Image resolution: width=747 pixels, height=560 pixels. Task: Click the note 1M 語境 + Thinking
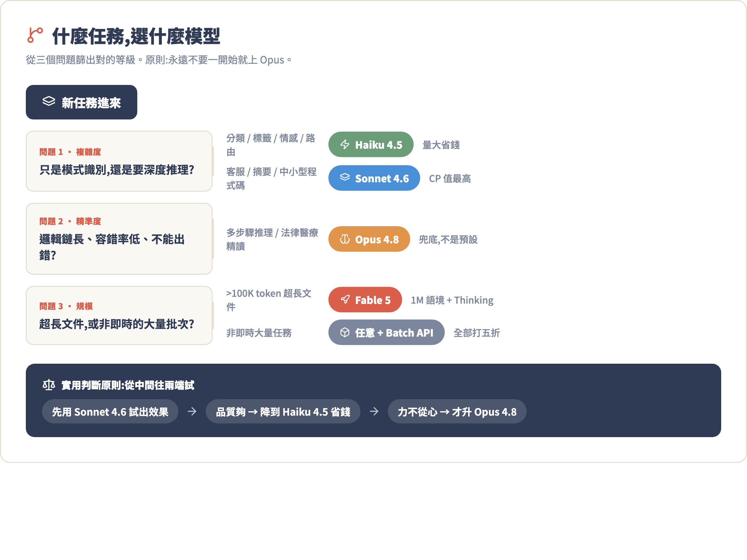point(452,300)
